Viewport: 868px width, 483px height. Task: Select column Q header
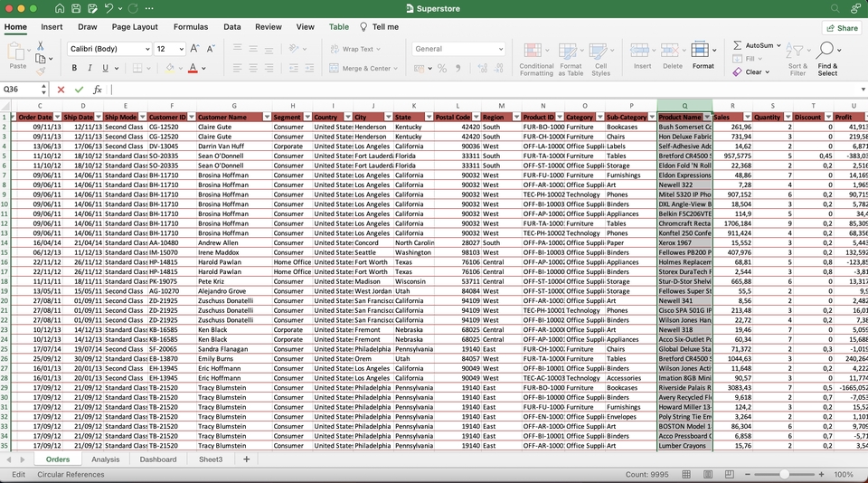click(684, 105)
